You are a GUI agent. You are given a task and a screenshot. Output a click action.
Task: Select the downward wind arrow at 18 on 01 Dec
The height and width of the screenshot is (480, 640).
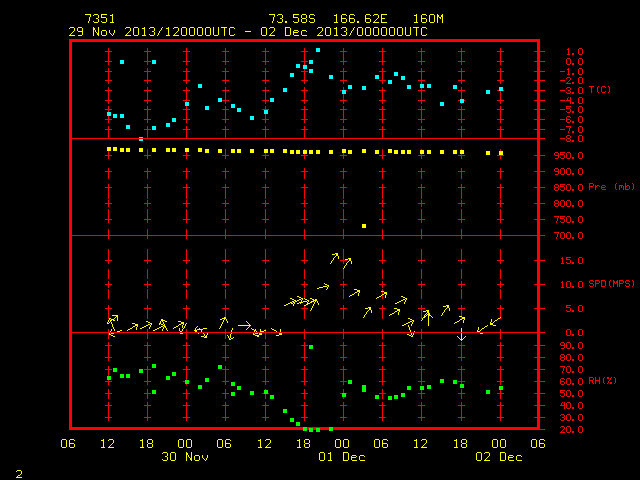(x=462, y=334)
